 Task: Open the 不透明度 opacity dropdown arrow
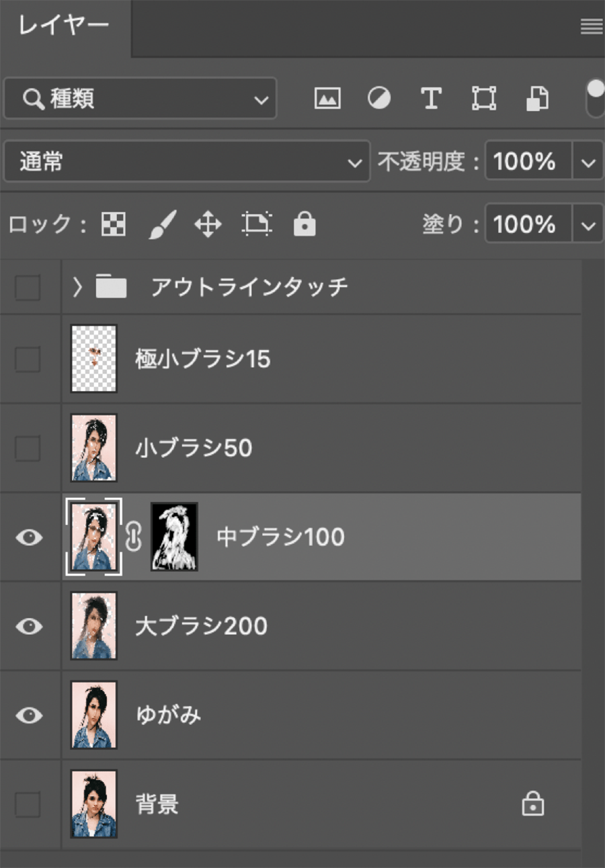pyautogui.click(x=588, y=162)
